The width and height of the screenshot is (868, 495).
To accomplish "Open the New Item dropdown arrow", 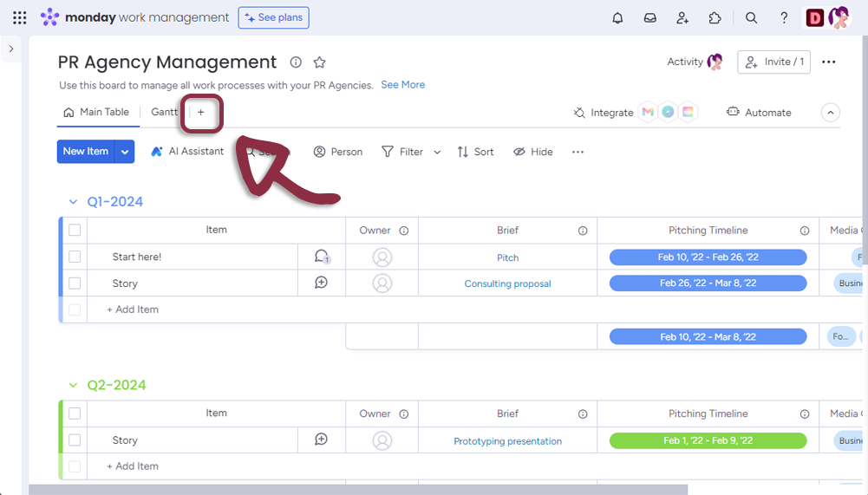I will pyautogui.click(x=126, y=152).
